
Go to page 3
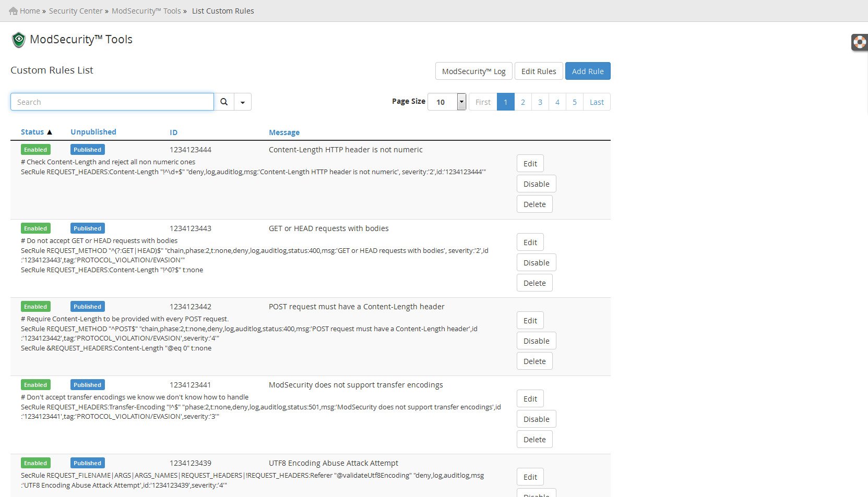point(540,102)
